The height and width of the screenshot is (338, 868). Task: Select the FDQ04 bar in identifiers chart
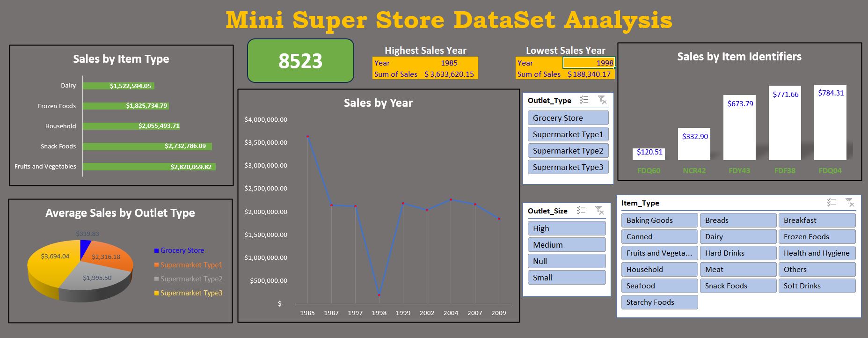coord(830,123)
